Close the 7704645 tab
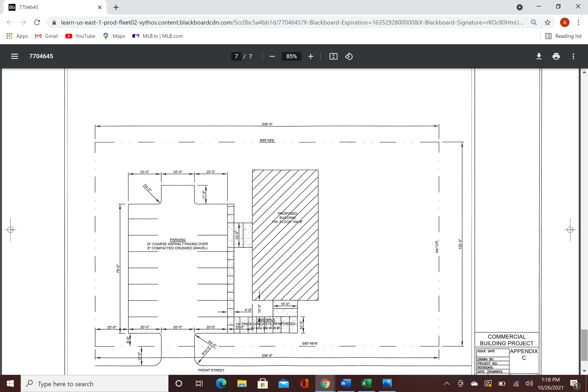The height and width of the screenshot is (392, 588). coord(100,7)
